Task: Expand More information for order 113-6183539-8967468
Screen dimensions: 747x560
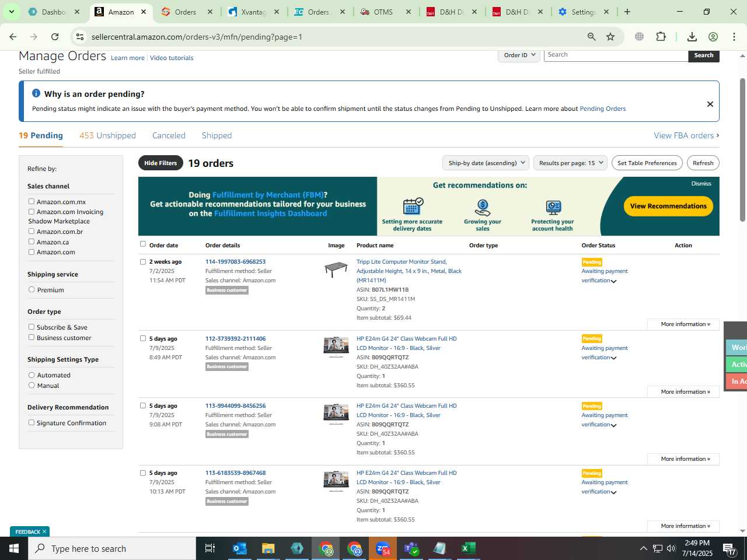Action: [684, 526]
